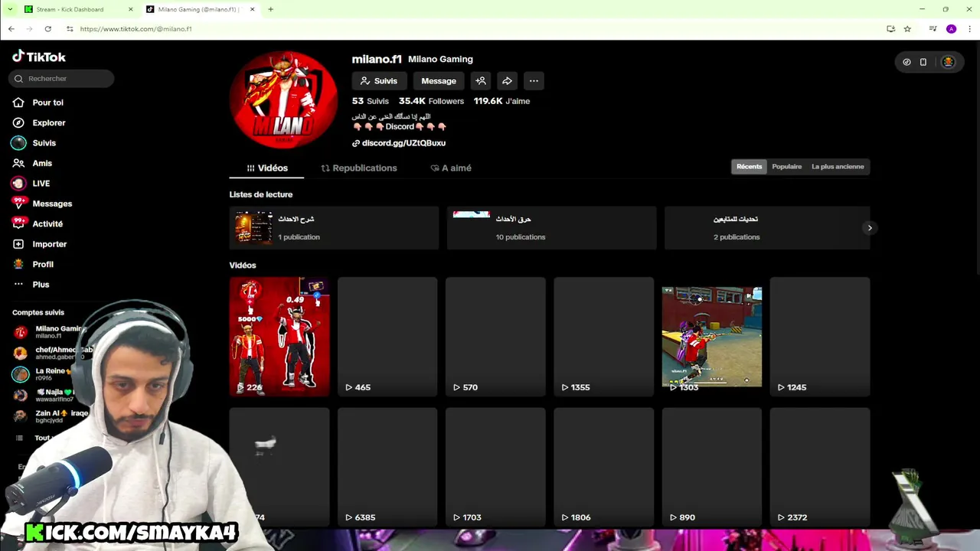Screen dimensions: 980x551
Task: Open the video with 1703 views
Action: [x=495, y=467]
